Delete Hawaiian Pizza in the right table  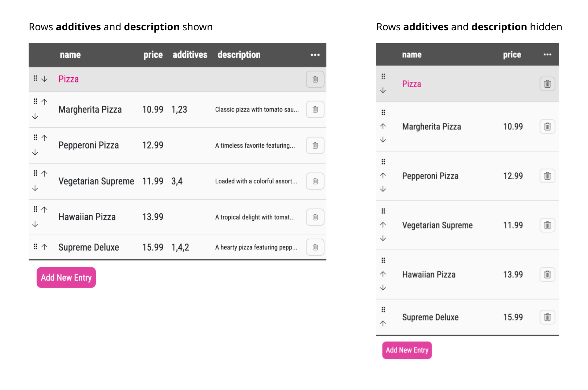click(x=547, y=274)
